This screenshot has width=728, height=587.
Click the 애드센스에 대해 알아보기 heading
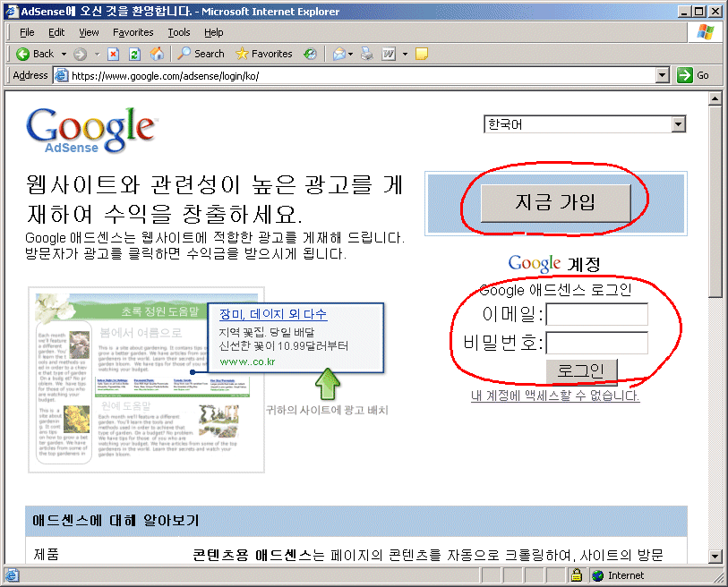click(x=116, y=520)
